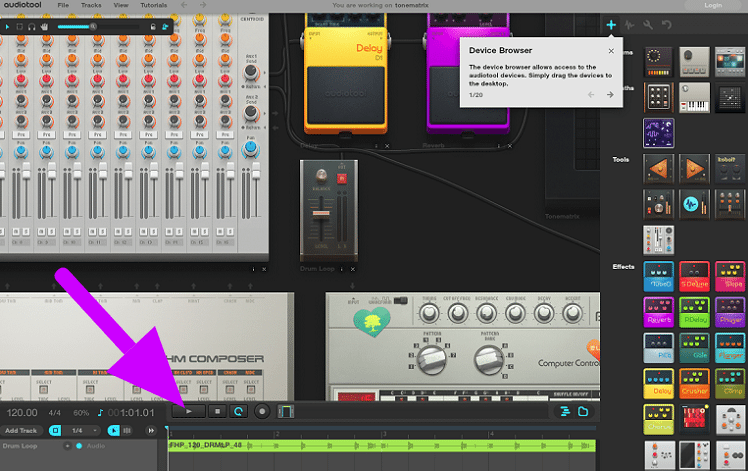Toggle loop playback
Screen dimensions: 748x471
coord(239,411)
